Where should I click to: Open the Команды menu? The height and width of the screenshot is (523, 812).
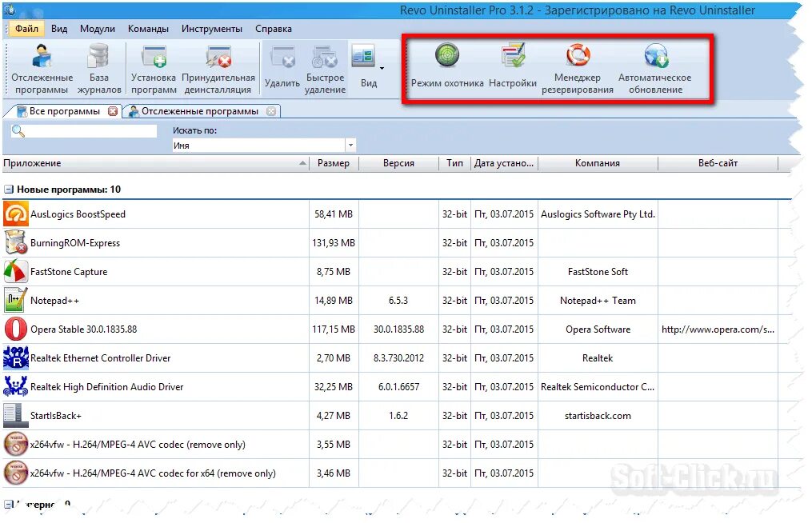pos(148,29)
